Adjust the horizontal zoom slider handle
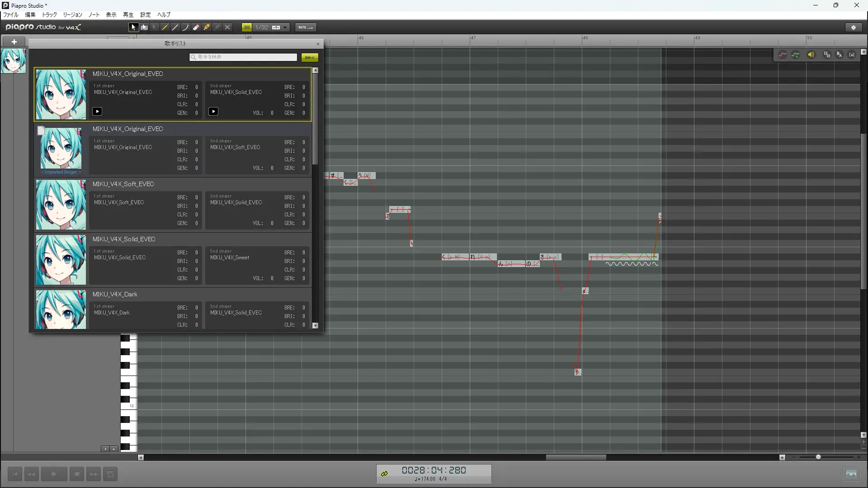 (818, 457)
